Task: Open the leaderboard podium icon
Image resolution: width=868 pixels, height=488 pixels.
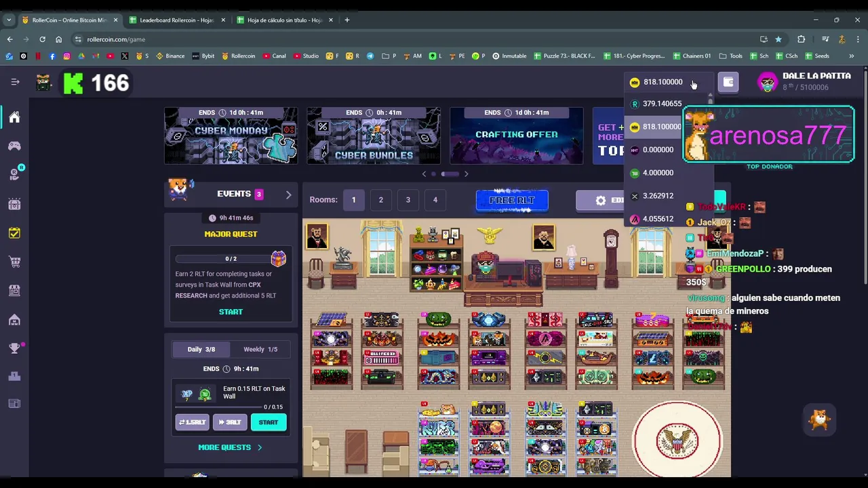Action: pos(14,377)
